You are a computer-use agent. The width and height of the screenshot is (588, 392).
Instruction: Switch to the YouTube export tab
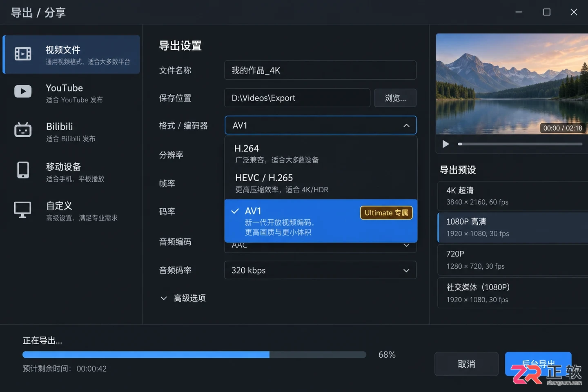(71, 93)
